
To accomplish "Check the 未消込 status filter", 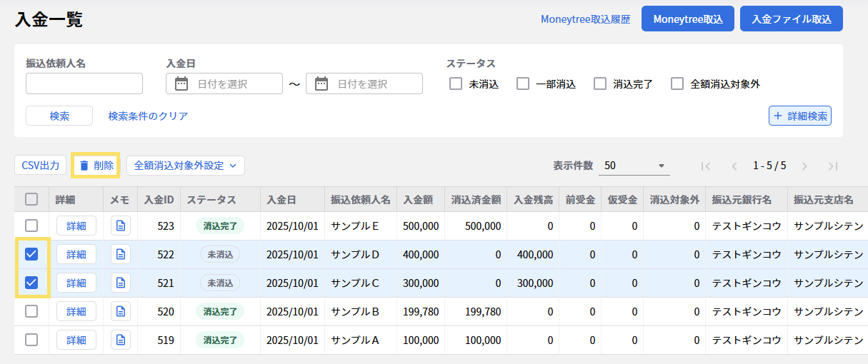I will pyautogui.click(x=456, y=84).
